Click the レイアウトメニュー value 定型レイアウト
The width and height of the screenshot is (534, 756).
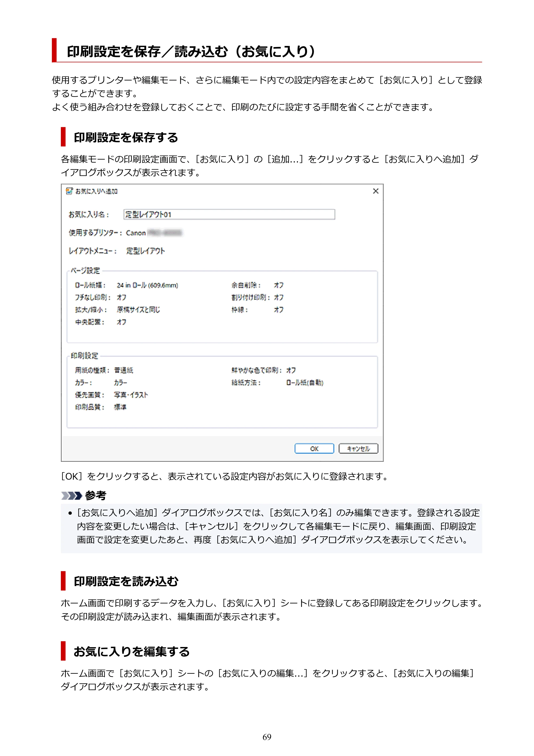(x=146, y=251)
